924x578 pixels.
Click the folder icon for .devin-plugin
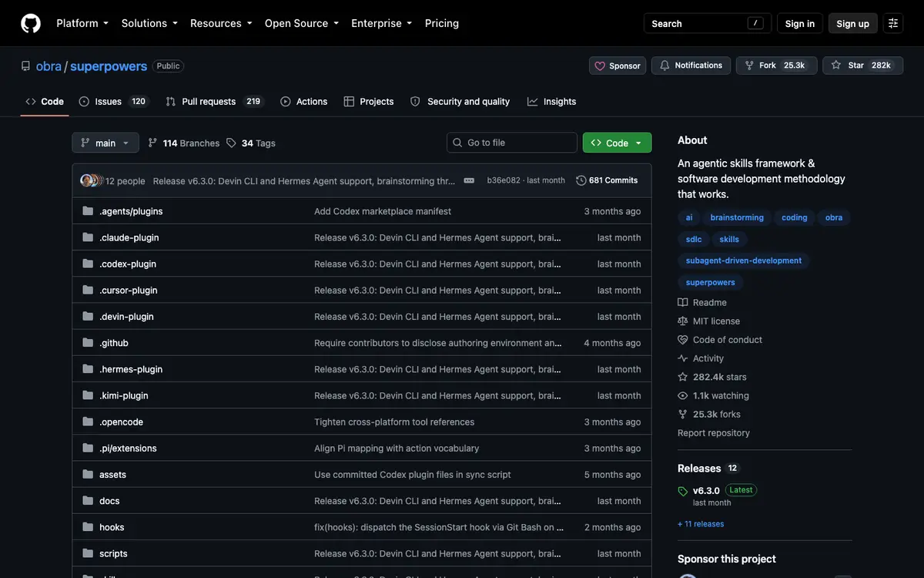click(x=88, y=316)
